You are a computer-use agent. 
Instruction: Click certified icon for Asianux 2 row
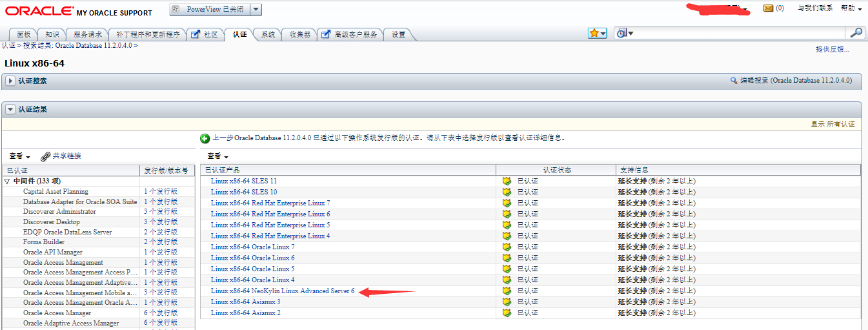(507, 313)
